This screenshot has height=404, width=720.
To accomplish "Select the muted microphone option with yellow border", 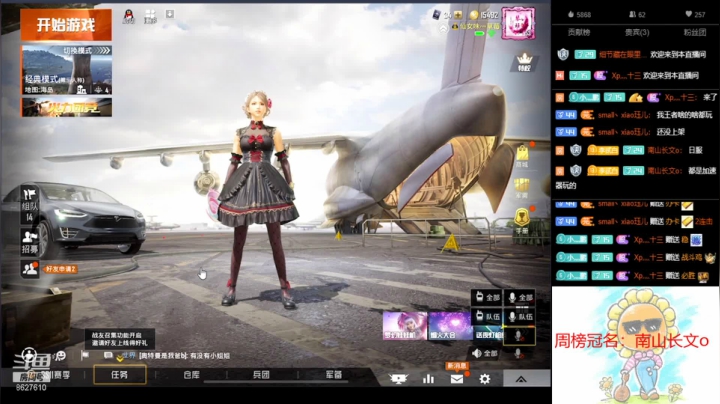I will [x=519, y=336].
